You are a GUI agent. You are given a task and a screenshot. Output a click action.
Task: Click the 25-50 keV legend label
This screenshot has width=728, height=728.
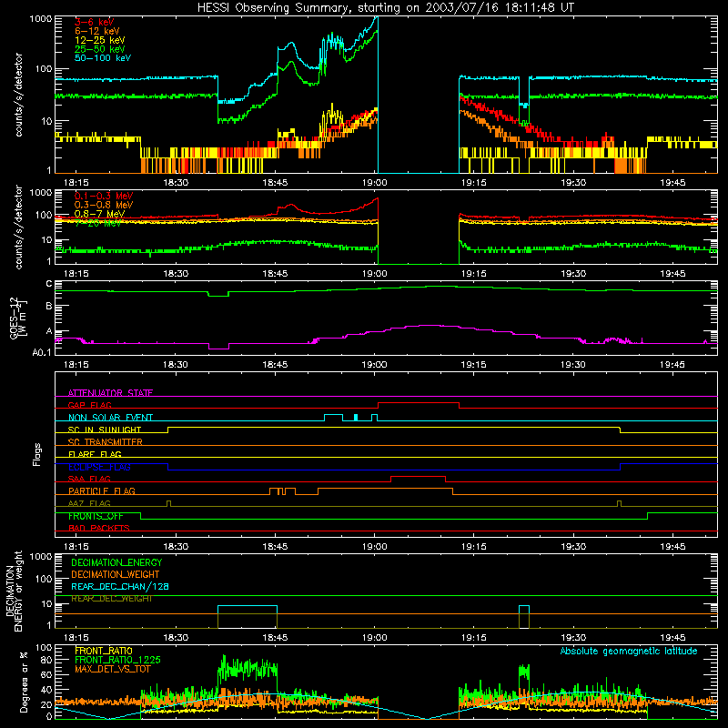[100, 49]
